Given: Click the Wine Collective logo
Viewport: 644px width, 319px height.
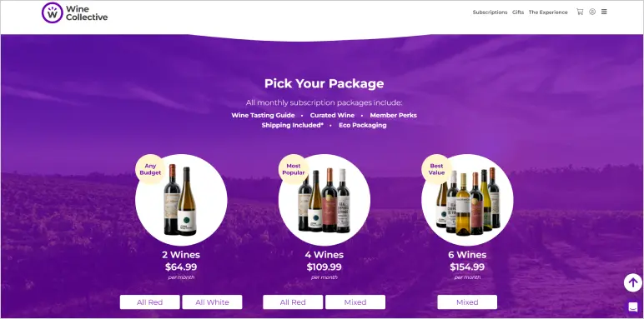Looking at the screenshot, I should click(x=75, y=12).
